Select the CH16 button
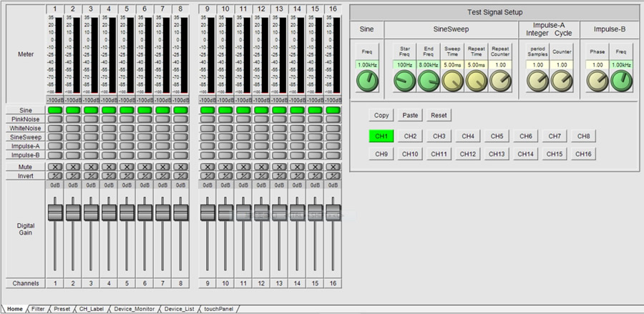 coord(584,154)
